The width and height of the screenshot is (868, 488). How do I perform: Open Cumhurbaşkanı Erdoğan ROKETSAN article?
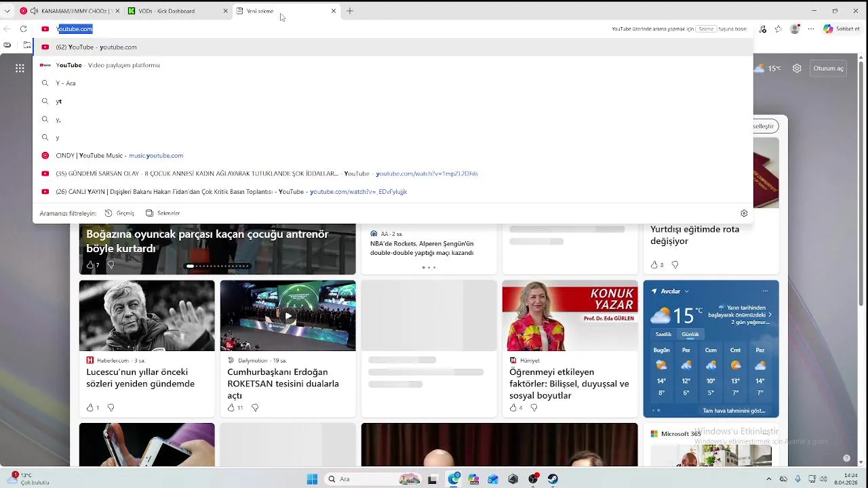point(283,384)
